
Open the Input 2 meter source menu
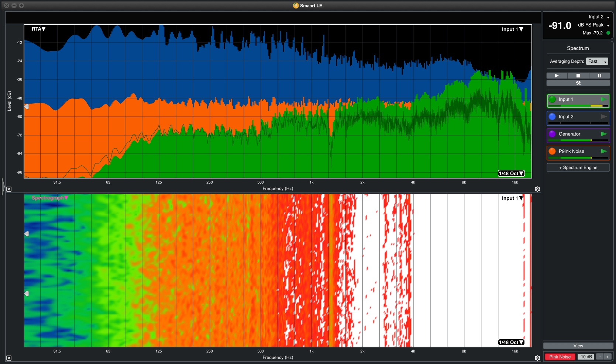click(x=599, y=17)
